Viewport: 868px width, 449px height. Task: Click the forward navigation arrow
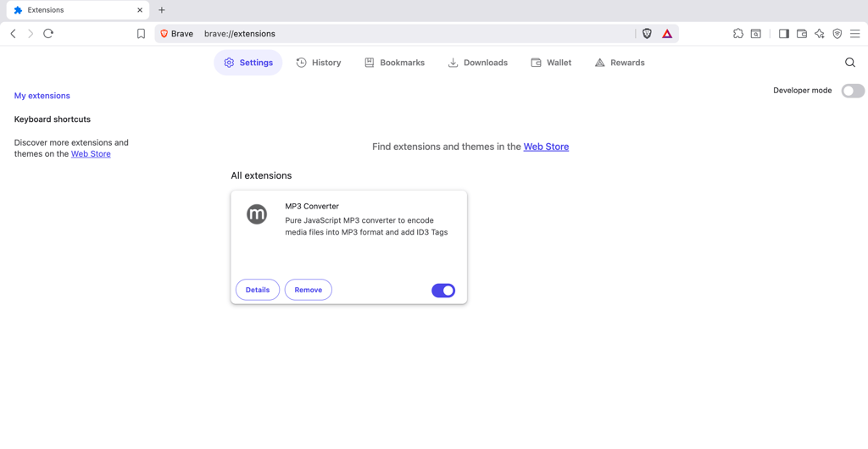(x=31, y=34)
